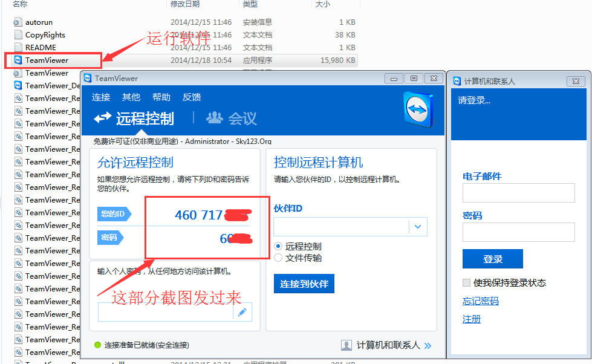The height and width of the screenshot is (364, 592).
Task: Focus the personal password input box
Action: pyautogui.click(x=165, y=312)
